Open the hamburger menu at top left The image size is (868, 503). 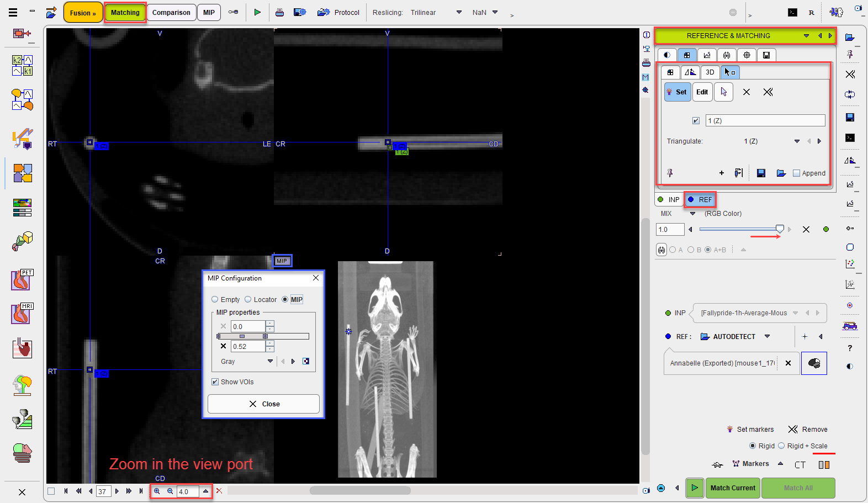tap(13, 12)
